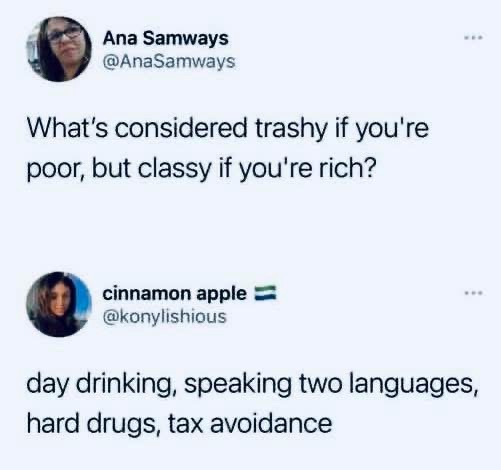Click the word "languages," in the reply
The image size is (501, 470).
pos(413,384)
